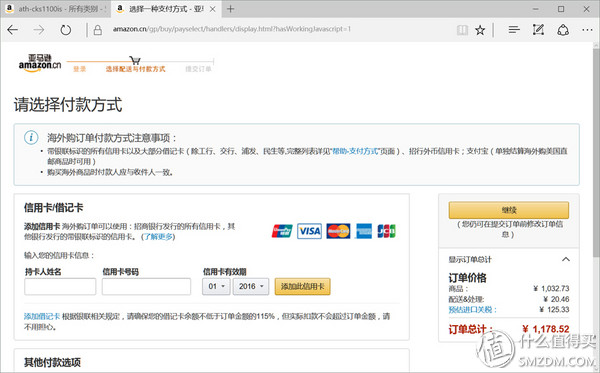The image size is (600, 373).
Task: Click the MasterCard logo
Action: [x=338, y=231]
